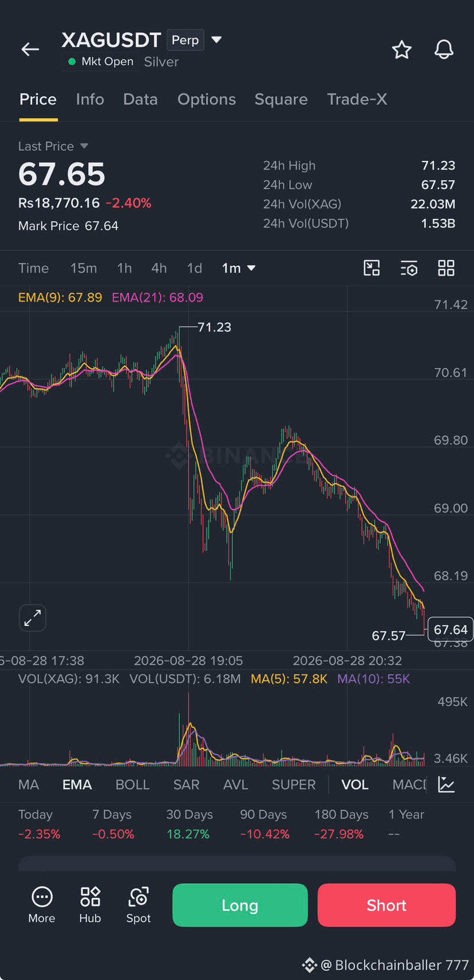Viewport: 474px width, 980px height.
Task: Tap the 67.64 current price marker
Action: [x=451, y=629]
